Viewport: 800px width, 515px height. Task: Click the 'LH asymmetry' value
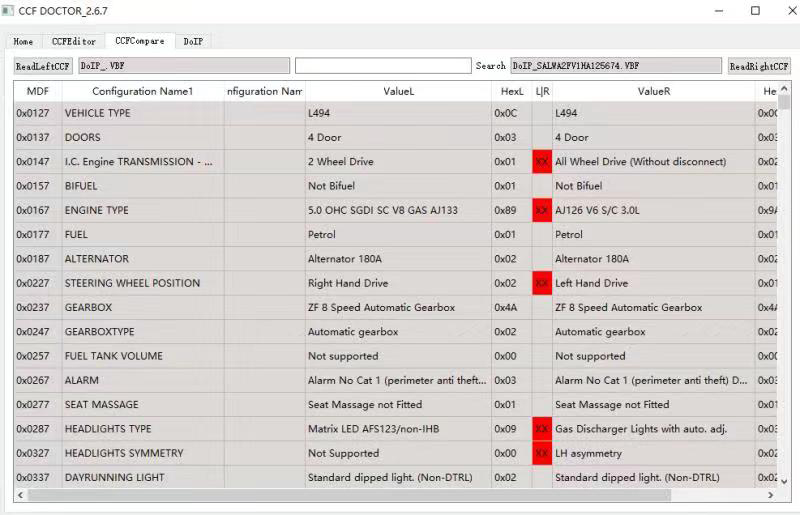[x=588, y=453]
